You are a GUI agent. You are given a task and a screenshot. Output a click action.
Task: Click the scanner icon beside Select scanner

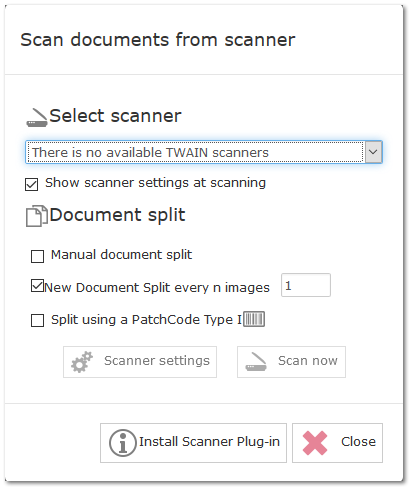37,117
